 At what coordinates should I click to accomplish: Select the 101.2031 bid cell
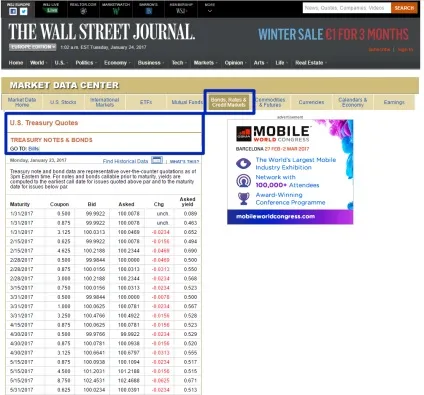tap(94, 371)
